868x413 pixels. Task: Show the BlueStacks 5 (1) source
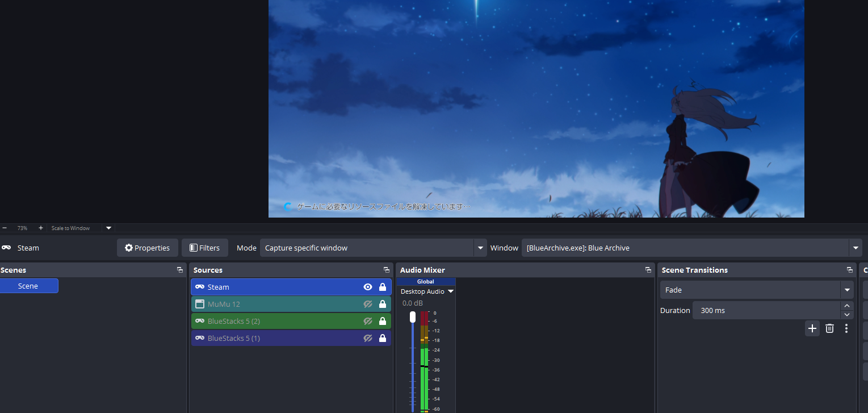pos(368,338)
